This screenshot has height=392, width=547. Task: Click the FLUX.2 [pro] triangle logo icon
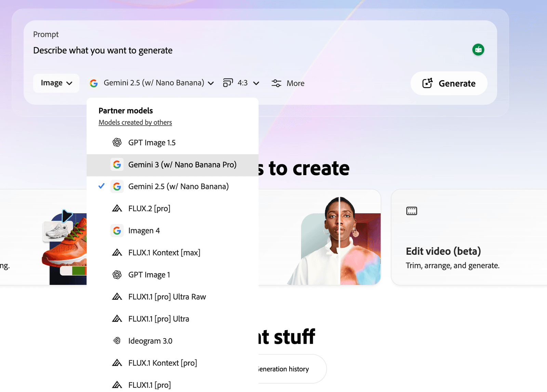pos(117,208)
